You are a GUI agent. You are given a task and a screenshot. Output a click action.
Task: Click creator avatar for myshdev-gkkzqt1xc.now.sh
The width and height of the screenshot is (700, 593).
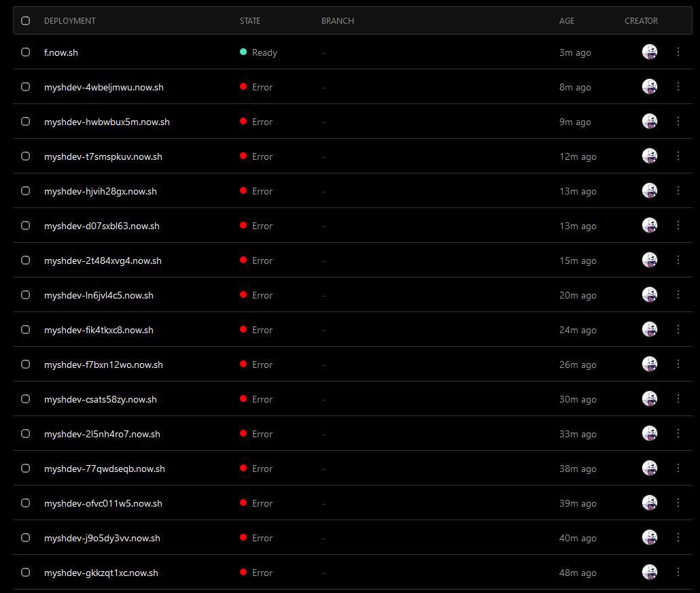[650, 572]
